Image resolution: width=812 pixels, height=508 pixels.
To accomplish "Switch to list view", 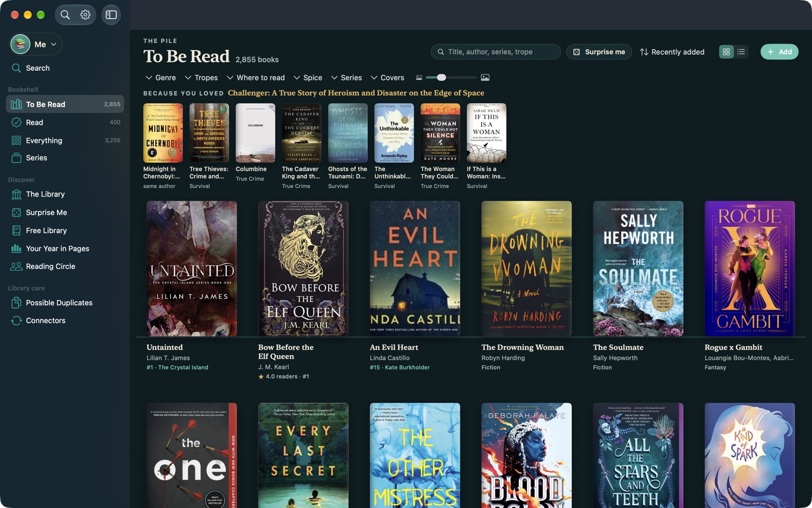I will click(741, 52).
